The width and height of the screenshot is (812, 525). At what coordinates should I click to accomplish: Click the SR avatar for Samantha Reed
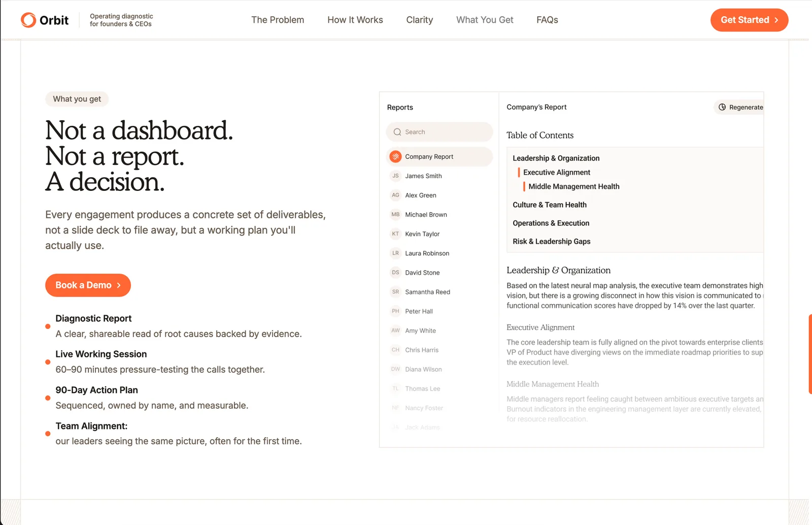tap(395, 292)
